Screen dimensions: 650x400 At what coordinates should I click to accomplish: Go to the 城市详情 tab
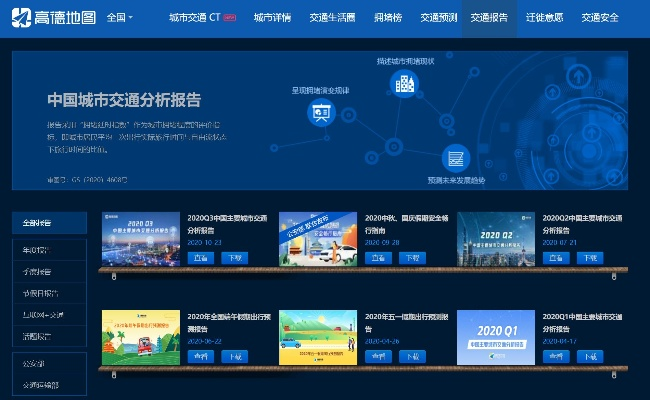pyautogui.click(x=272, y=18)
